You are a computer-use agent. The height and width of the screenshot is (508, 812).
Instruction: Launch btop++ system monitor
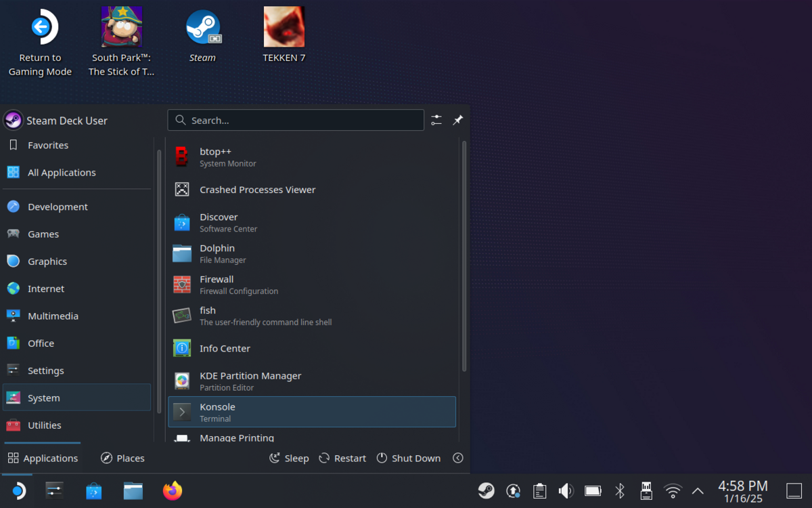click(x=311, y=157)
